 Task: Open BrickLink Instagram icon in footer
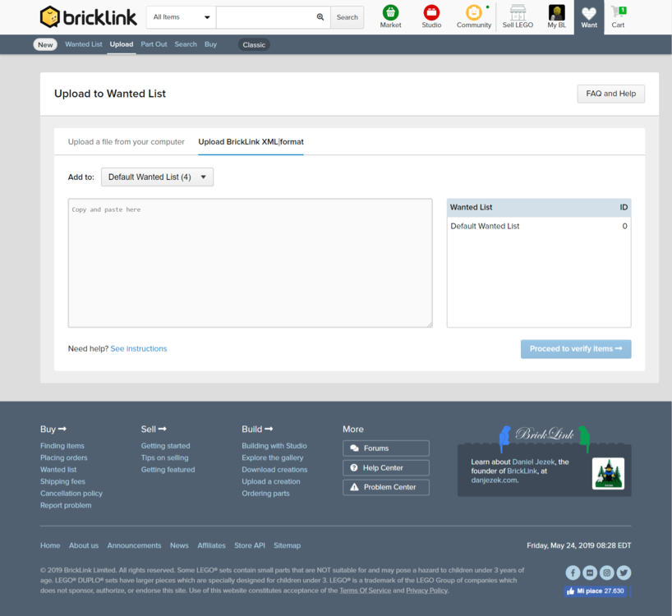click(607, 572)
